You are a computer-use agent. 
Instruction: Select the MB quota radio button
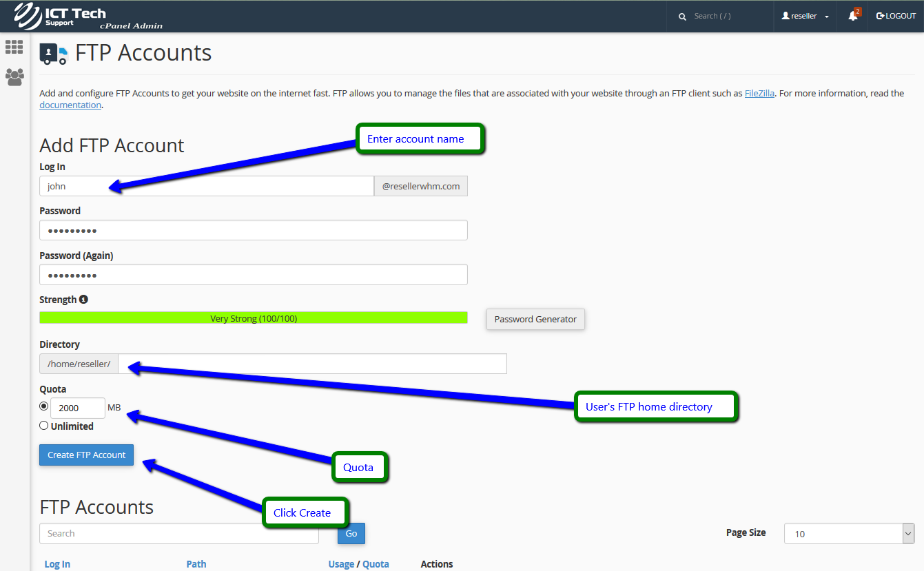(44, 406)
